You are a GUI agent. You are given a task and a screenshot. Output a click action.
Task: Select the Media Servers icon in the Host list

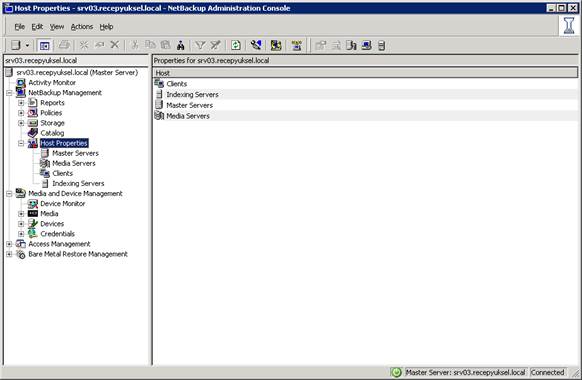159,116
